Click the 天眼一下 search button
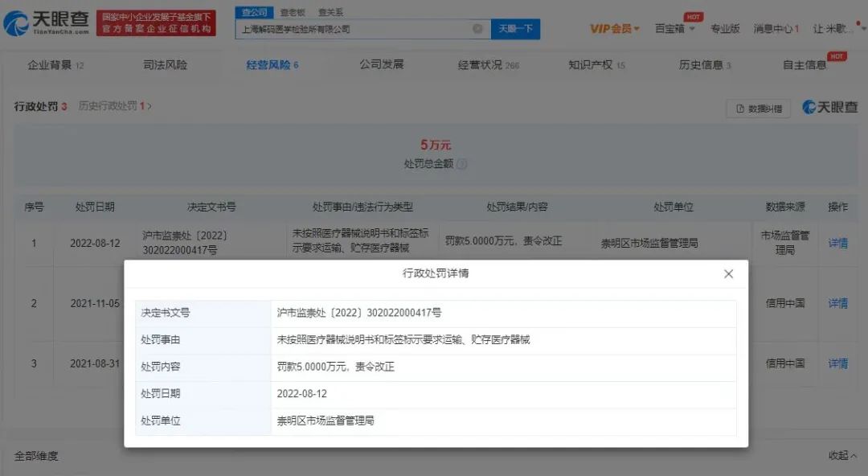Viewport: 868px width, 476px height. click(515, 29)
